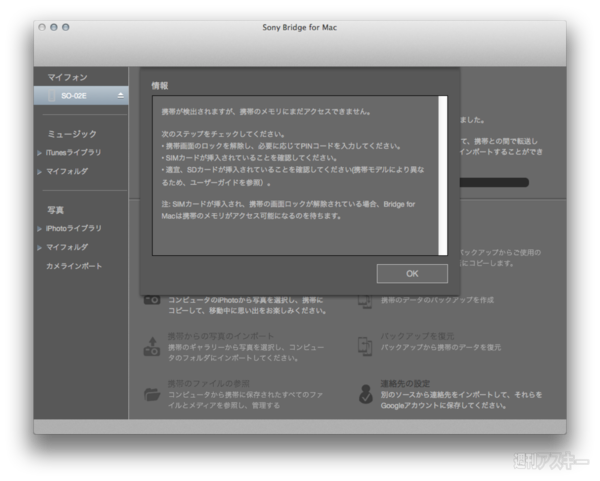Viewport: 600px width, 481px height.
Task: Eject the SO-02E device
Action: [121, 95]
